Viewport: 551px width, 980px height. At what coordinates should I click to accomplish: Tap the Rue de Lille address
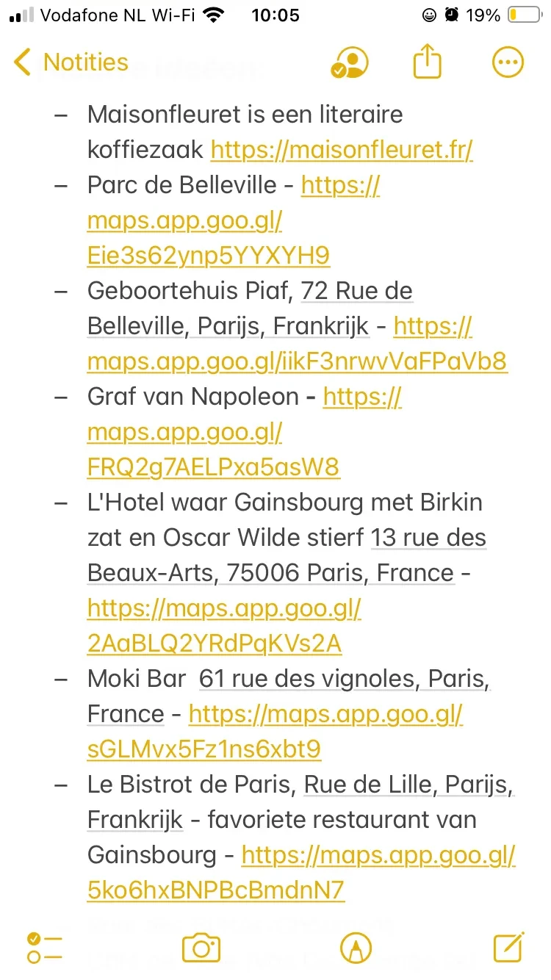tap(408, 785)
